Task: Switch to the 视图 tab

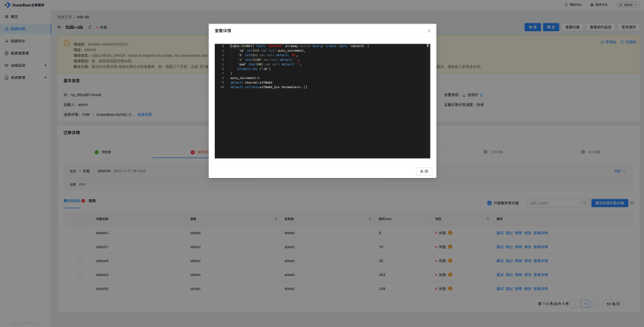Action: [x=92, y=201]
